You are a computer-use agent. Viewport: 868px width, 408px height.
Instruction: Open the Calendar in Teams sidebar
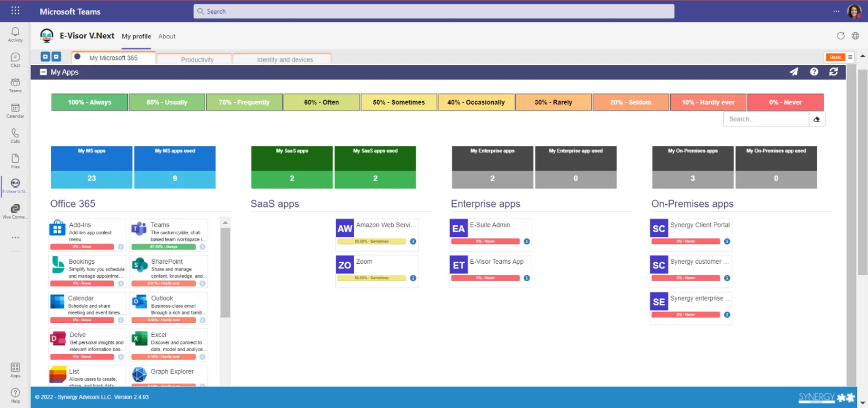[15, 111]
